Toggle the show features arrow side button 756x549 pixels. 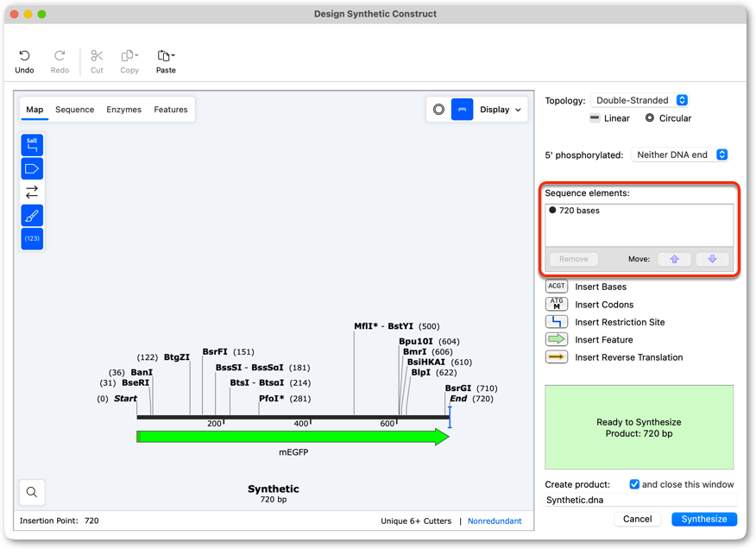coord(32,168)
